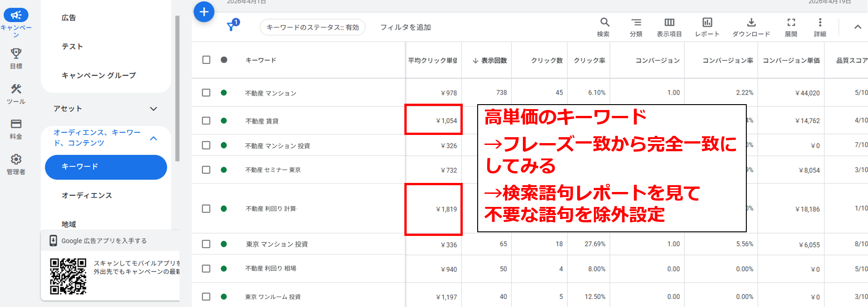Viewport: 868px width, 307px height.
Task: Open キャンペーン グループ menu item
Action: (x=99, y=76)
